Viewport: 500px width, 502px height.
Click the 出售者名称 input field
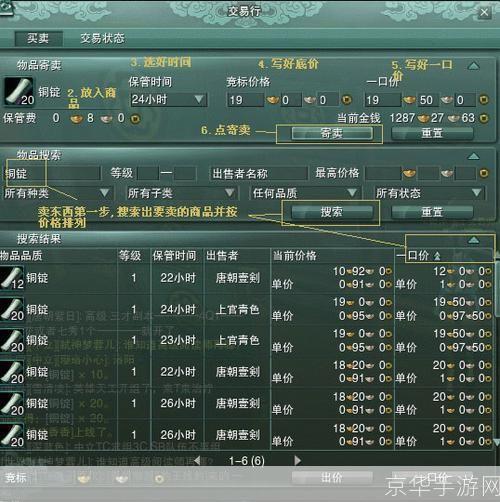point(259,173)
